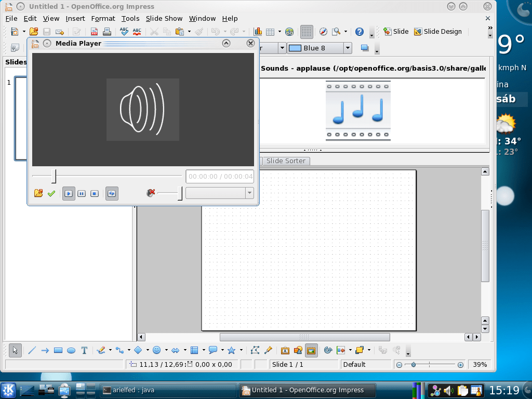Image resolution: width=532 pixels, height=399 pixels.
Task: Mute audio in the Media Player
Action: click(x=150, y=193)
